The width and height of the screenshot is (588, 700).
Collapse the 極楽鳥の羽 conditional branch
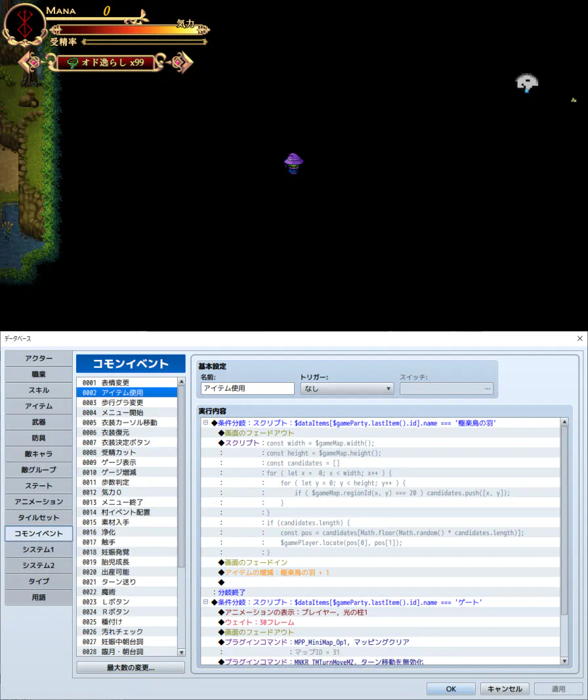point(205,422)
